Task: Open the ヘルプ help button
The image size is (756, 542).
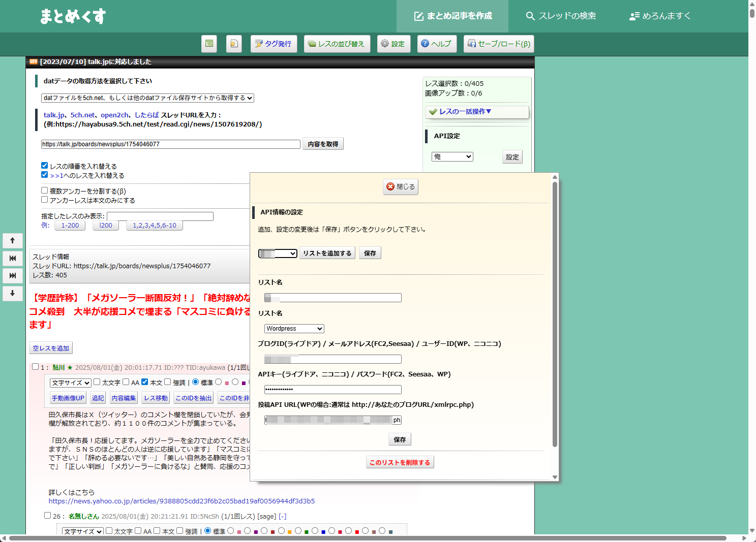Action: pos(437,44)
